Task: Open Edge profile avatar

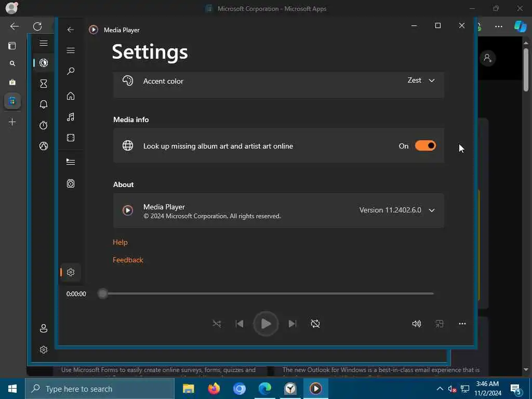Action: point(11,8)
